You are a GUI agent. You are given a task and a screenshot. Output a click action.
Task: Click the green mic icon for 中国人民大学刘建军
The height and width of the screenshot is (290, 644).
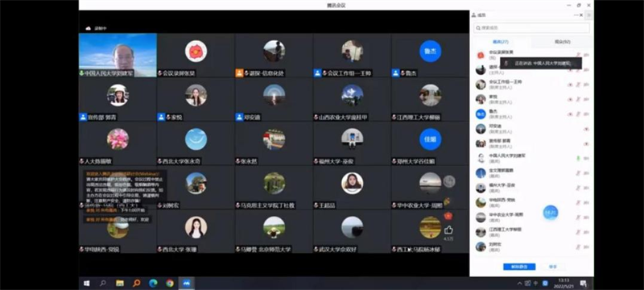[578, 158]
